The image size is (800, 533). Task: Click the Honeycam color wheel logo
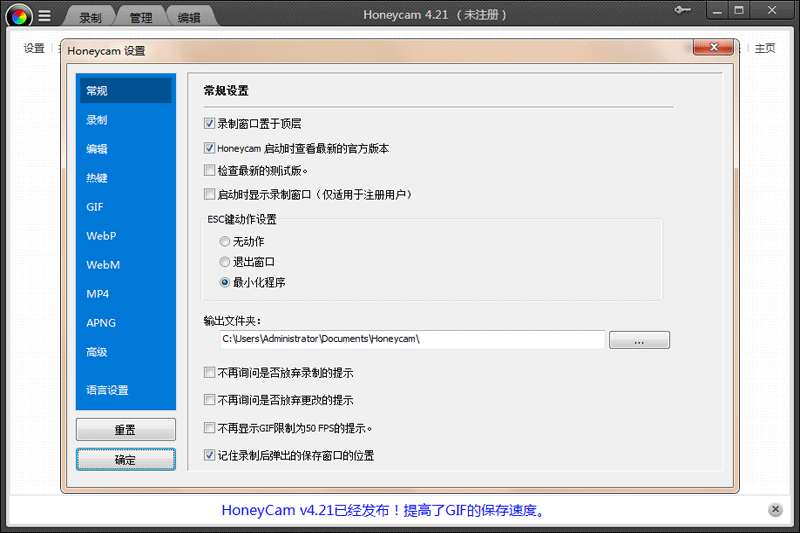[x=19, y=15]
